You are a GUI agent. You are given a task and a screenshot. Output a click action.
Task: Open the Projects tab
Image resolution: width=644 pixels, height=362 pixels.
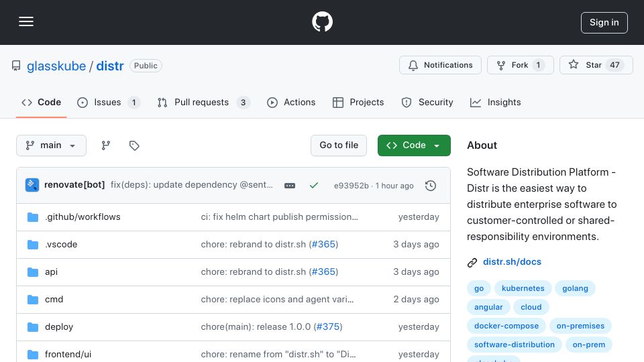pyautogui.click(x=358, y=102)
